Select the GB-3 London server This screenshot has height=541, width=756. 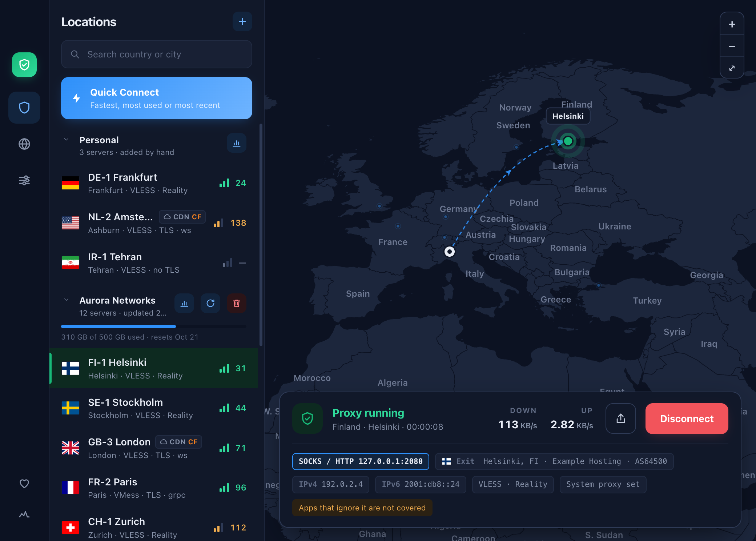point(154,448)
